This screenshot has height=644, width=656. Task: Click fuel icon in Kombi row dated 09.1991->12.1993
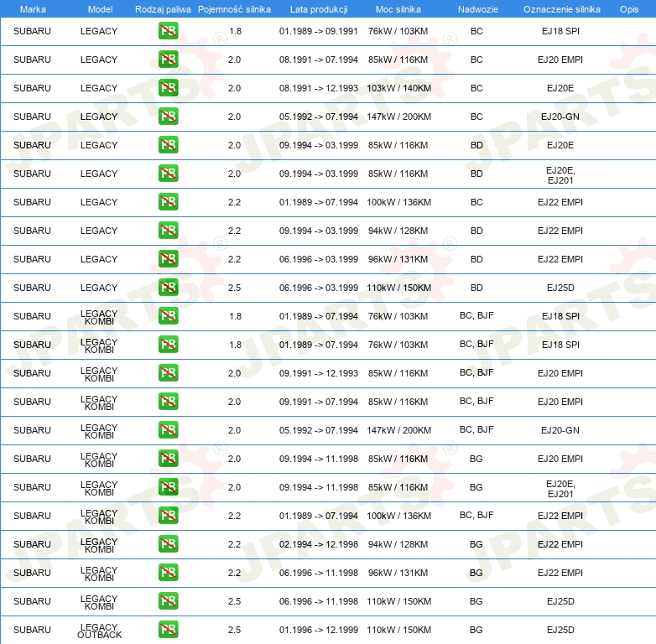168,373
